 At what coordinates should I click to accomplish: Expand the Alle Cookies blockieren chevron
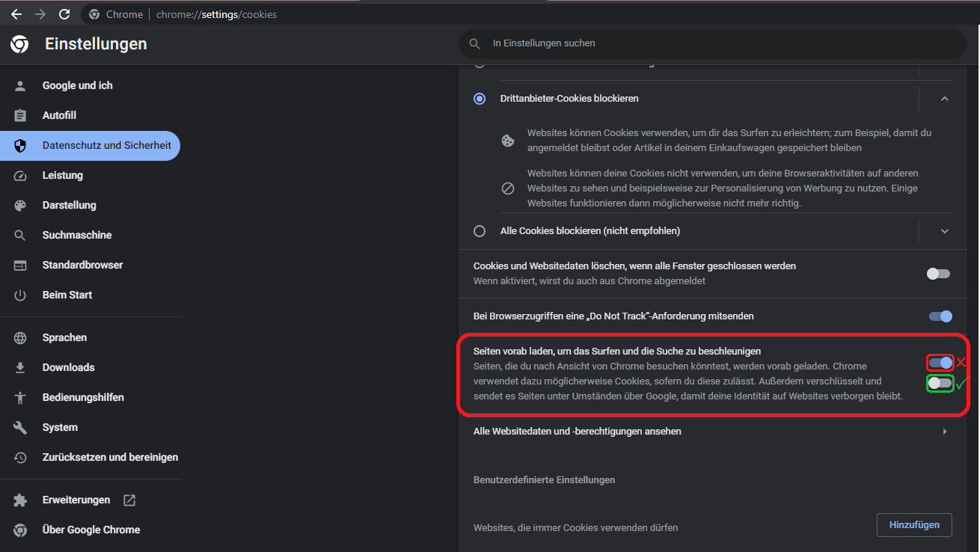[945, 231]
